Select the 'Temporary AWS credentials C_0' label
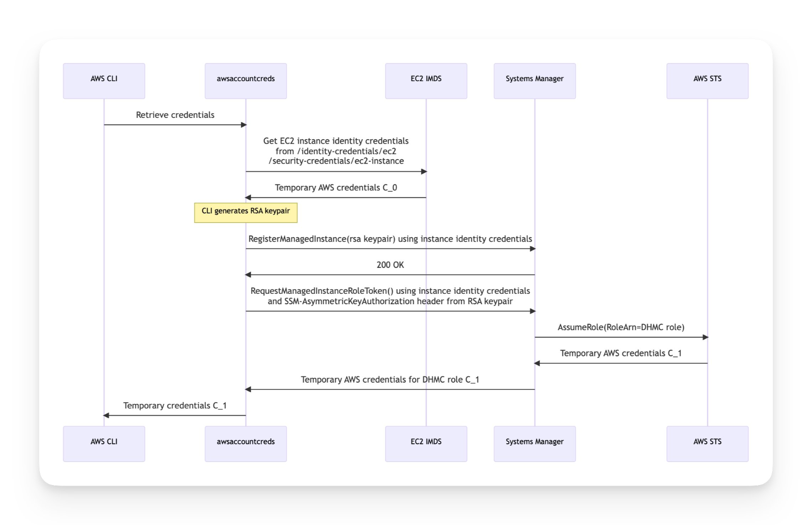 (x=335, y=188)
